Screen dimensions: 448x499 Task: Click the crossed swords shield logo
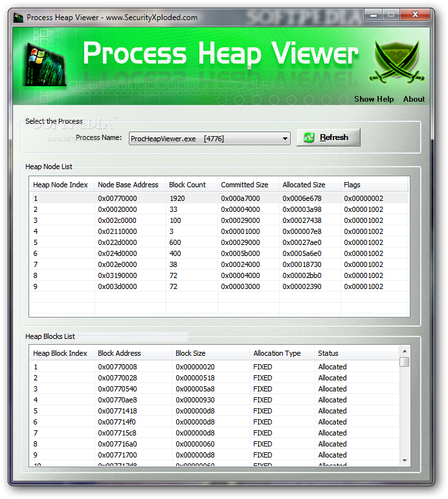coord(396,61)
